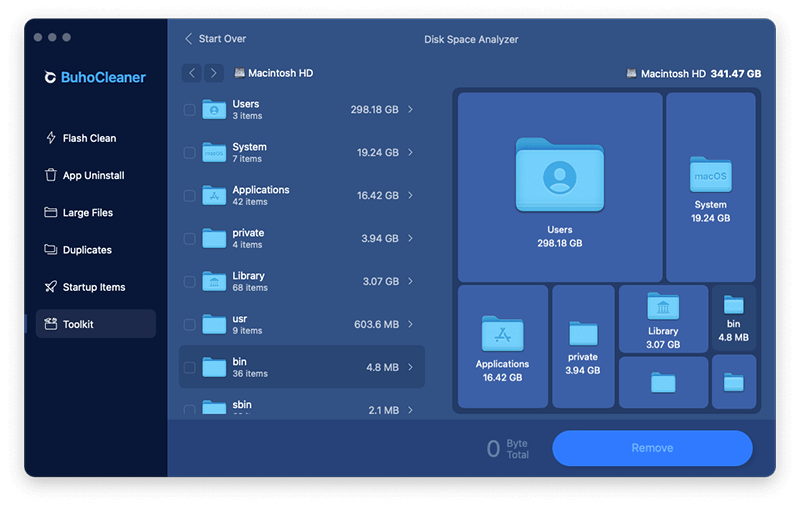
Task: Expand the Users row chevron
Action: [410, 109]
